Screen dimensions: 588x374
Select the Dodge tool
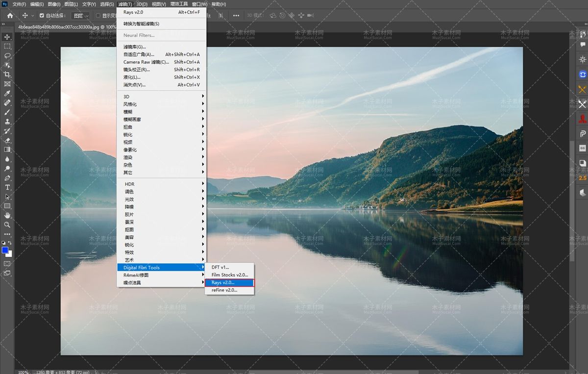tap(7, 168)
